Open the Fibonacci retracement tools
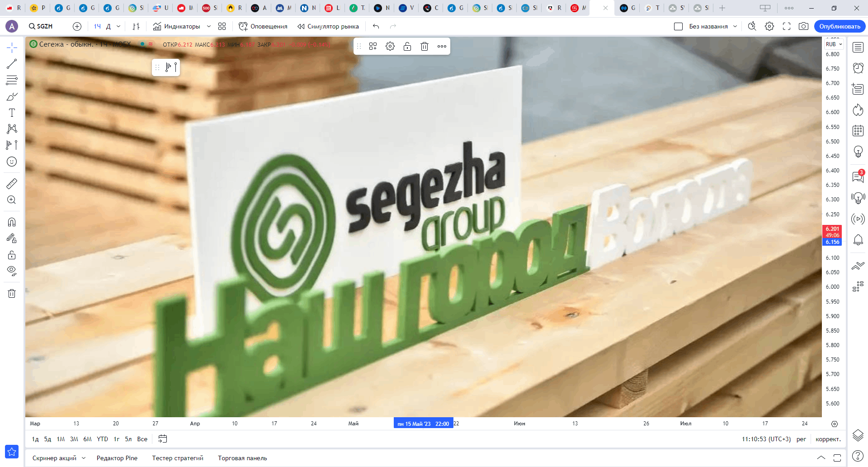This screenshot has width=868, height=467. [x=12, y=80]
